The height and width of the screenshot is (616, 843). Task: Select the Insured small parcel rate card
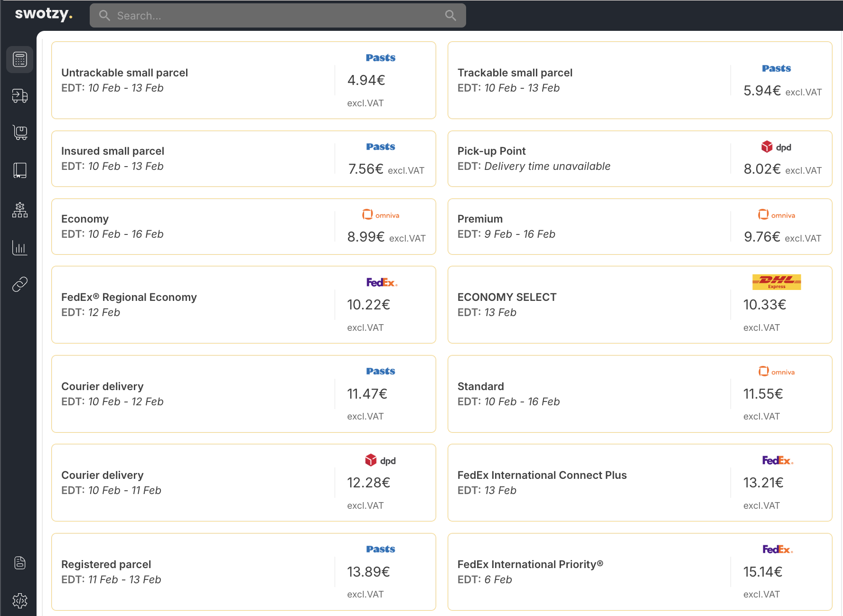(244, 159)
